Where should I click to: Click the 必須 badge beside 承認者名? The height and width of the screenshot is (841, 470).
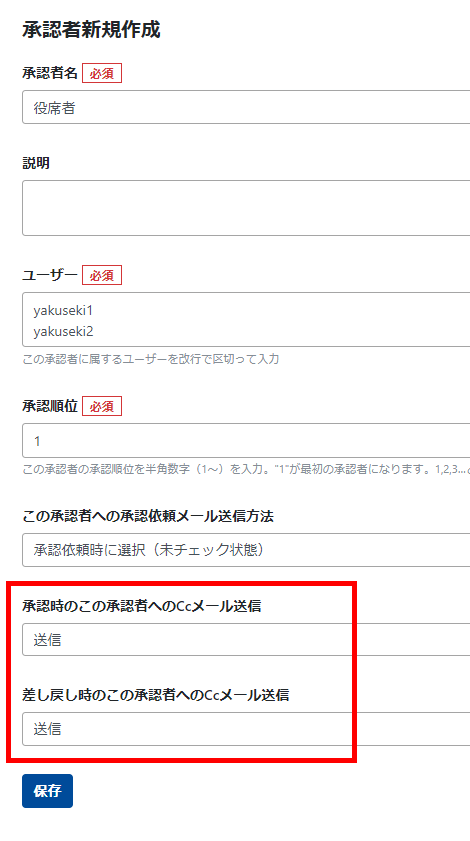click(102, 73)
